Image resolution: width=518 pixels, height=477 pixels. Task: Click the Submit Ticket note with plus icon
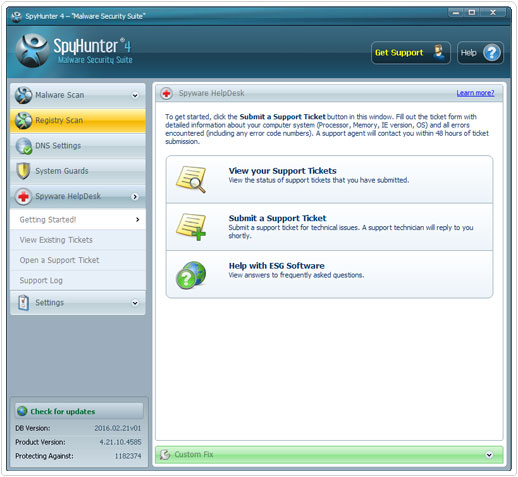click(191, 227)
